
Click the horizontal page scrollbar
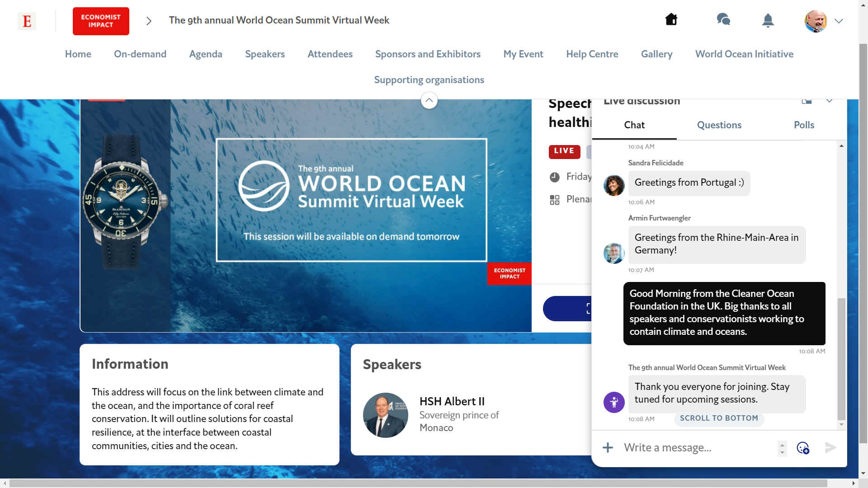[x=418, y=483]
